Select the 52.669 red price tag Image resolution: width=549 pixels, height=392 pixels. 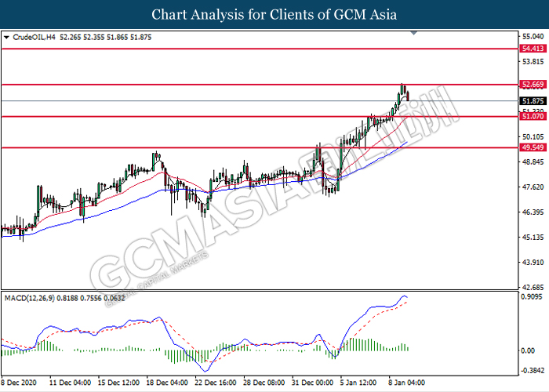[533, 84]
